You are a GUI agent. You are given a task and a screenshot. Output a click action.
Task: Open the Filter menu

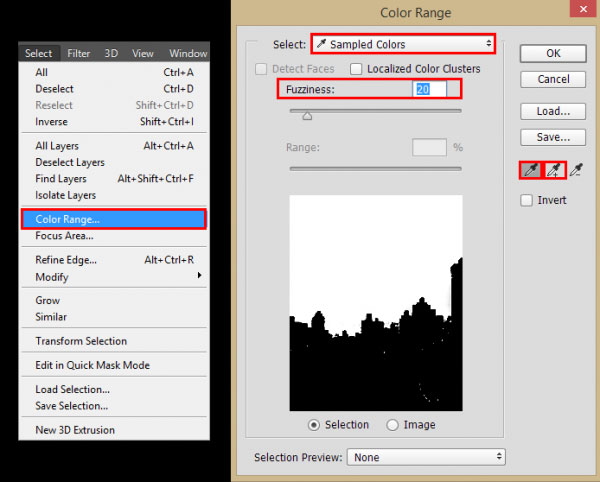(x=78, y=53)
